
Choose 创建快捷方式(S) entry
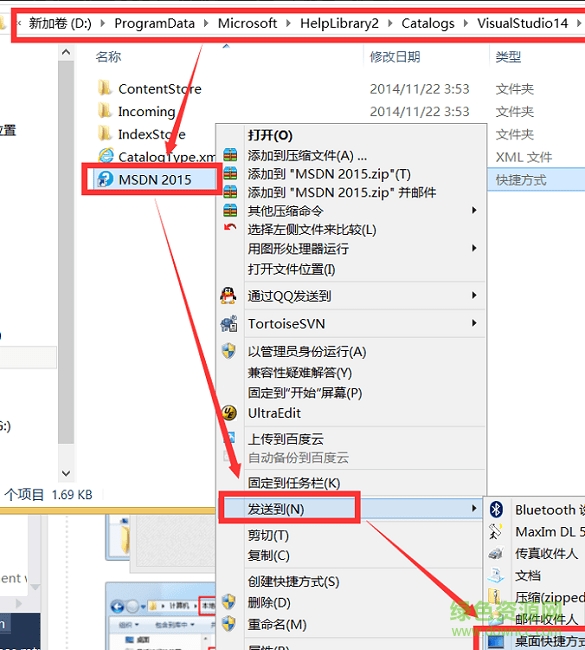click(x=294, y=582)
